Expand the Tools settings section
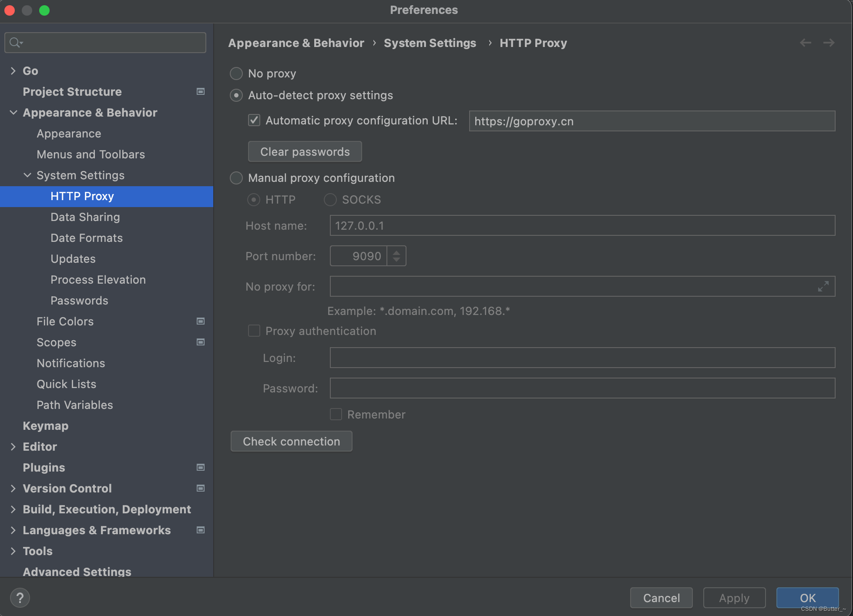 pos(13,551)
